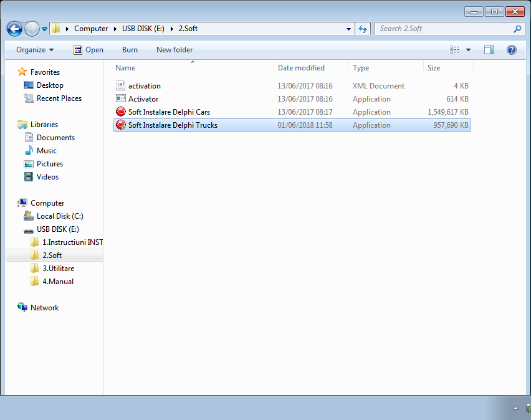531x420 pixels.
Task: Select USB DISK (E:) in address breadcrumb
Action: [143, 29]
